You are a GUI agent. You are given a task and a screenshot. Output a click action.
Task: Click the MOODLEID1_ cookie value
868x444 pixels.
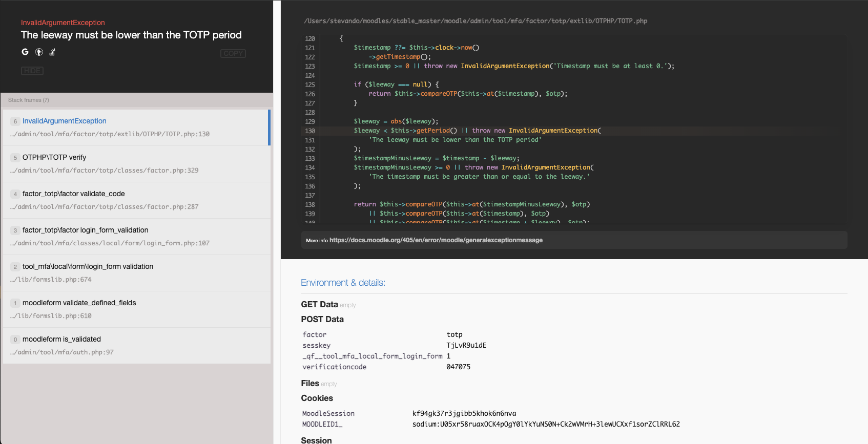pos(546,424)
